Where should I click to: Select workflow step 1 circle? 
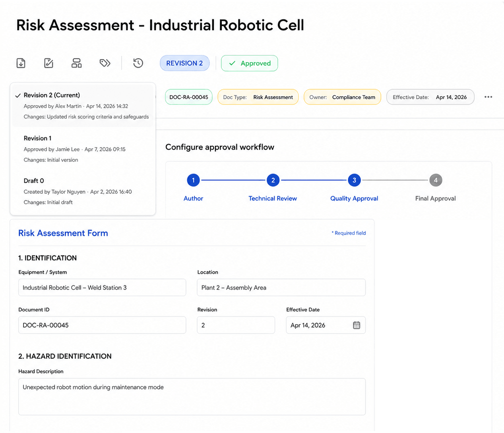194,180
